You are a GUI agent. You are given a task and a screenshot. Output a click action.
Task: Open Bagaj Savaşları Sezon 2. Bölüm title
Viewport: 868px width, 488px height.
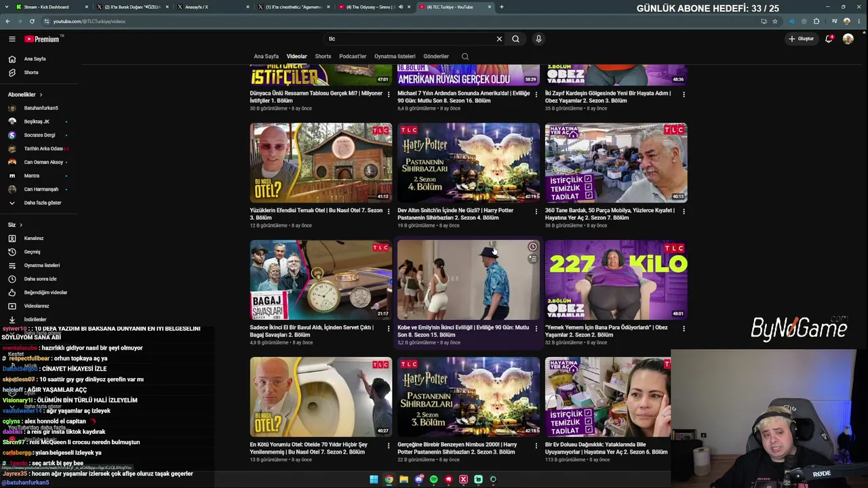tap(312, 331)
